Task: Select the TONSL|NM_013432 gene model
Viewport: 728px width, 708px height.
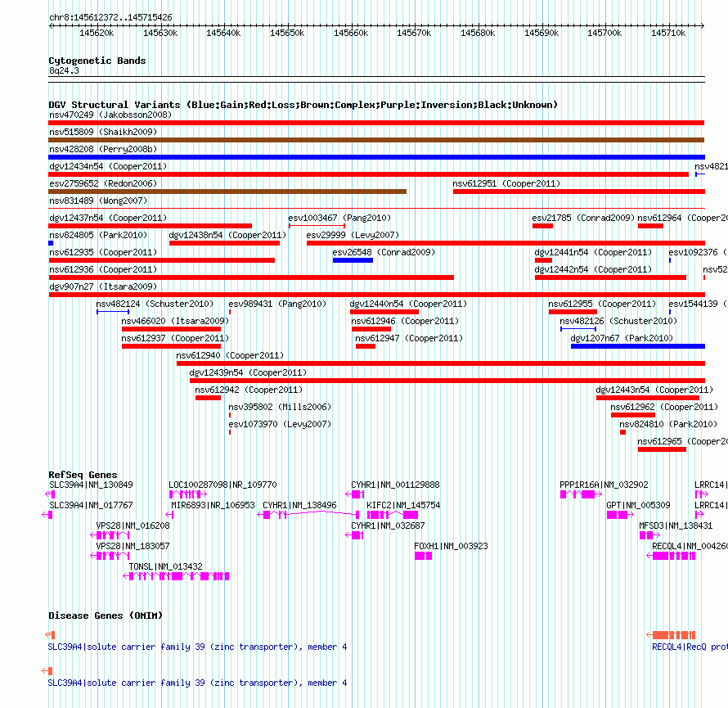Action: point(176,576)
